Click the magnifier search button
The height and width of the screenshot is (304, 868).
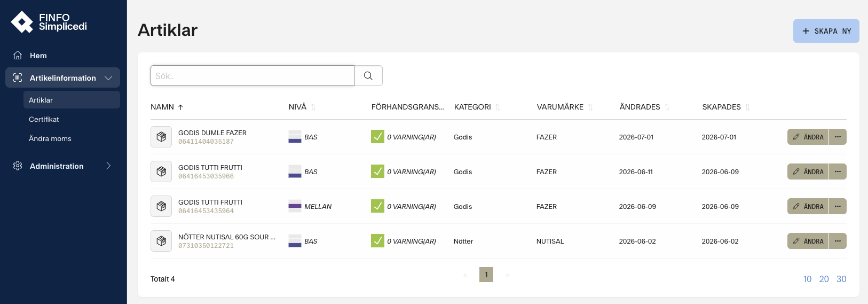(368, 76)
